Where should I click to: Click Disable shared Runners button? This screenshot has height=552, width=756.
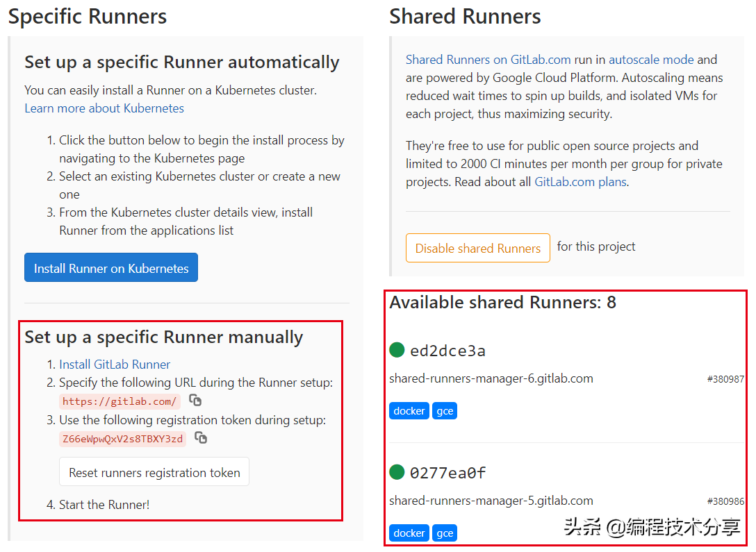tap(478, 248)
